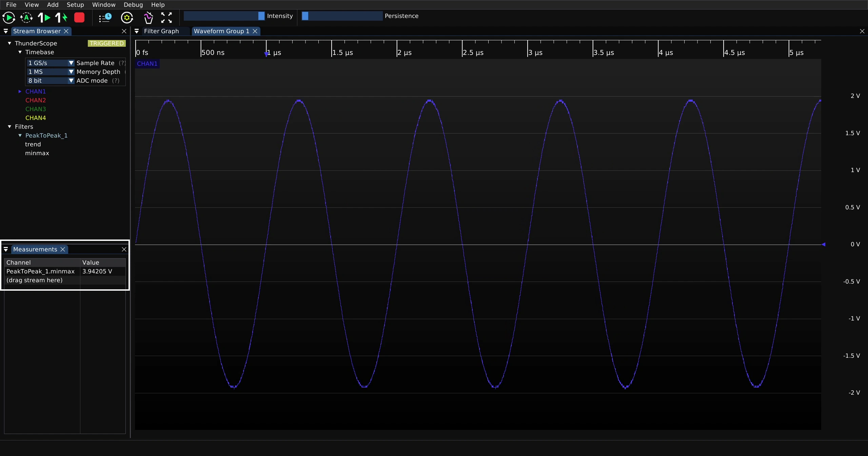868x456 pixels.
Task: Close the Measurements tab
Action: [63, 249]
